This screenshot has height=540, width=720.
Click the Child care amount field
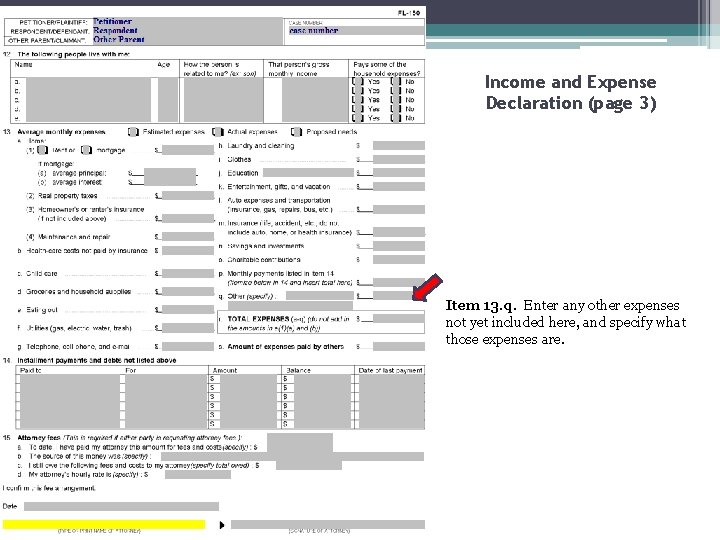188,274
